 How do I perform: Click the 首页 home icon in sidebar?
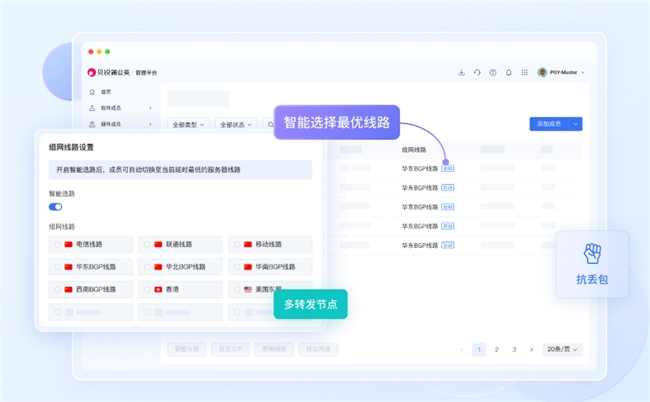[x=92, y=92]
